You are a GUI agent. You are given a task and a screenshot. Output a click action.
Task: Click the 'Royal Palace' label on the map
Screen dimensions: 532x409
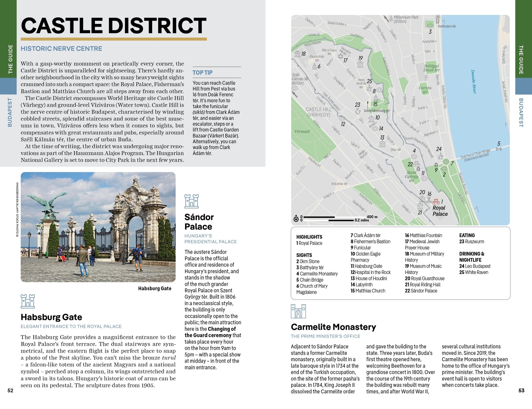tap(440, 211)
